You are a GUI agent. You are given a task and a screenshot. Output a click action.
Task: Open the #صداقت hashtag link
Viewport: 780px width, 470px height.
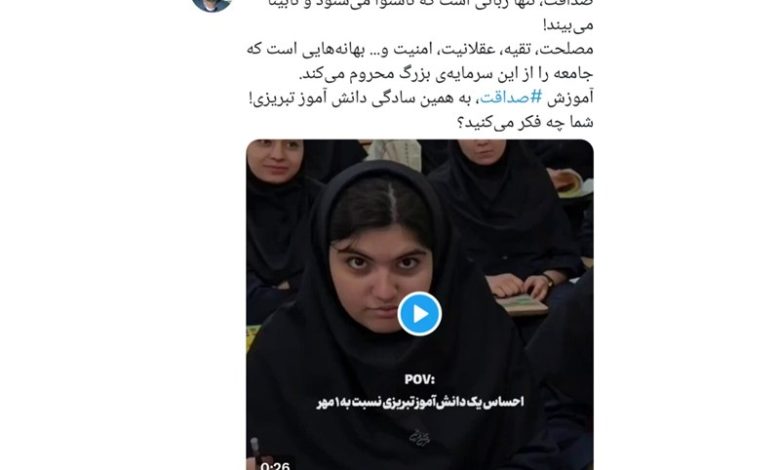[x=511, y=97]
